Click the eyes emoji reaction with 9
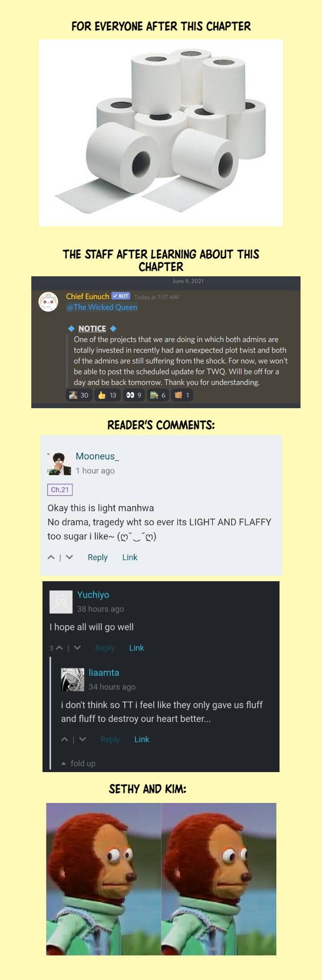The width and height of the screenshot is (322, 980). click(134, 395)
